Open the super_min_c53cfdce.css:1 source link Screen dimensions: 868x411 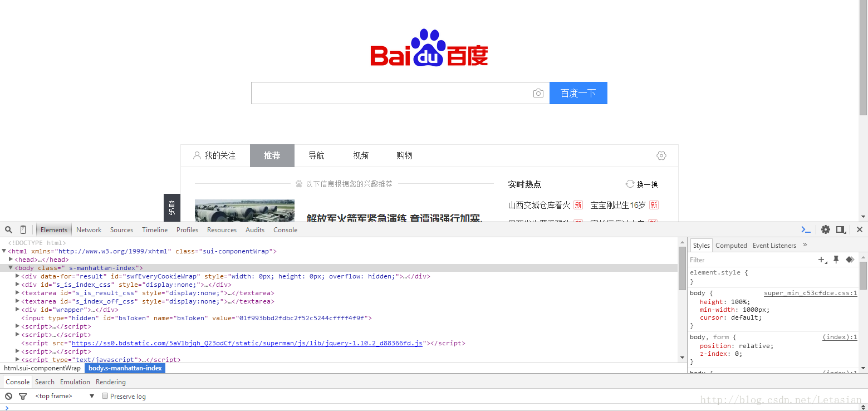pos(811,293)
